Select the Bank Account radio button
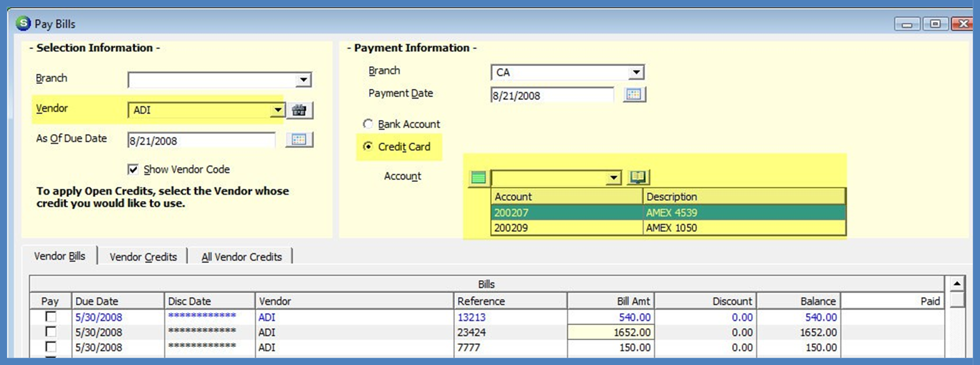Viewport: 980px width, 365px height. click(x=367, y=124)
